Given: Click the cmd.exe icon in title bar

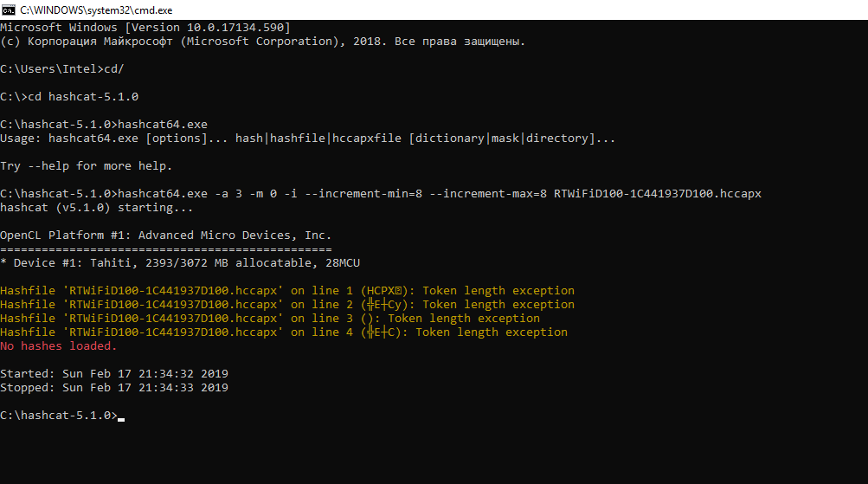Looking at the screenshot, I should [x=10, y=10].
